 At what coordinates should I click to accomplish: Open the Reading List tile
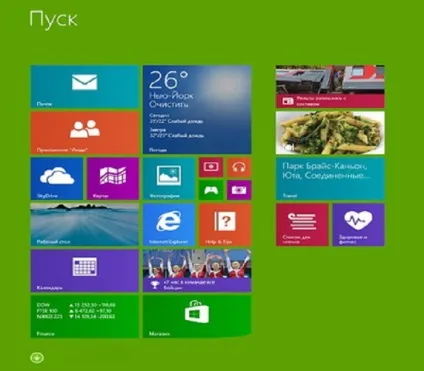(x=302, y=225)
